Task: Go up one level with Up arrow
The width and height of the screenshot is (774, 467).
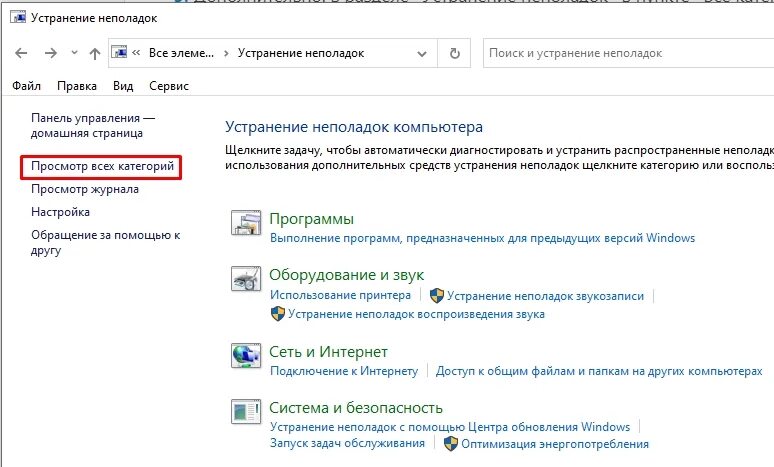Action: click(x=95, y=53)
